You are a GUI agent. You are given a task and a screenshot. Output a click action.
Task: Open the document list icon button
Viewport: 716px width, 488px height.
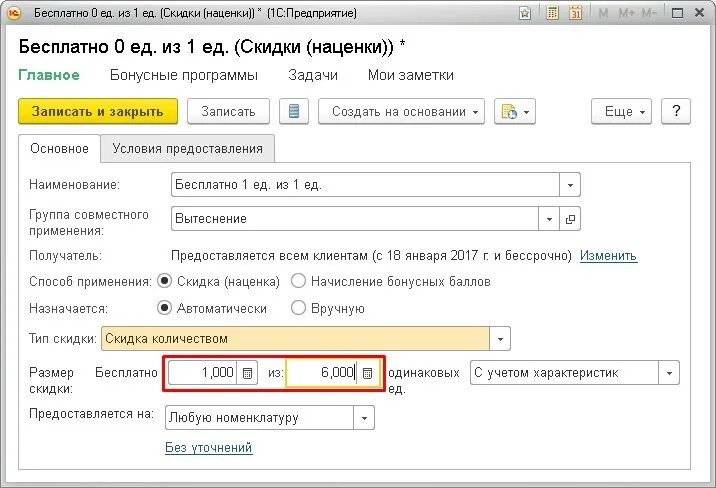click(294, 111)
